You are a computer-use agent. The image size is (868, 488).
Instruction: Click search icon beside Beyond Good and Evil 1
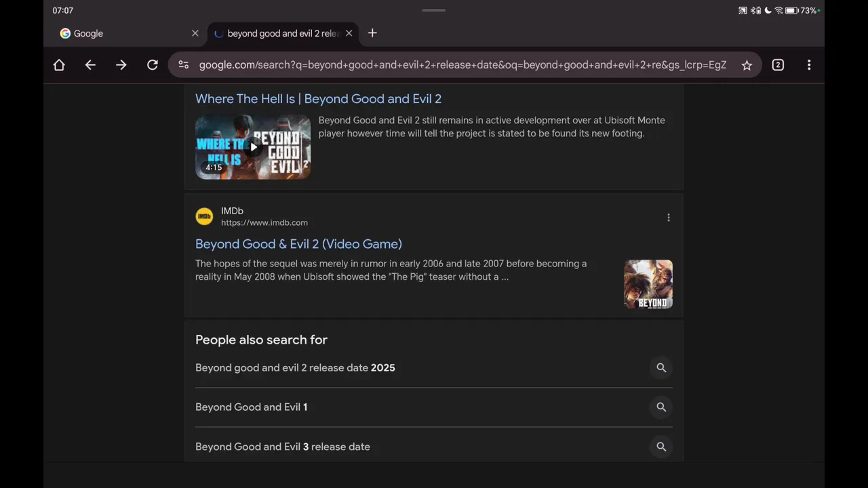(x=661, y=407)
